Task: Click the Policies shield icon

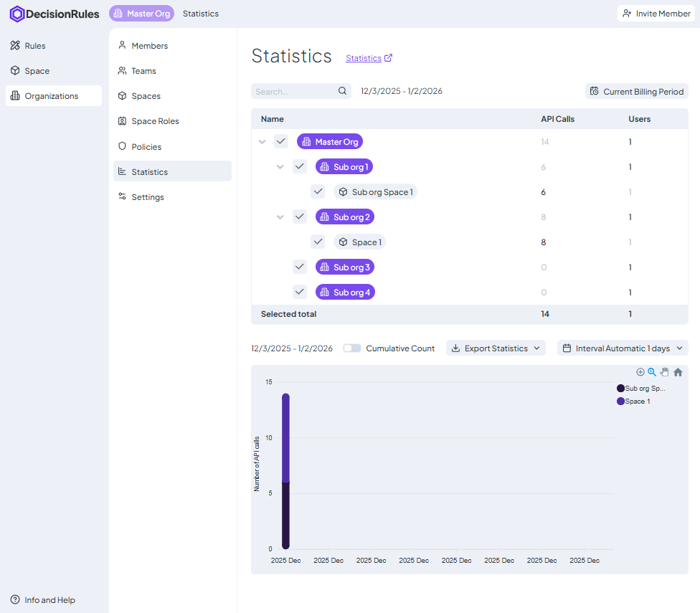Action: coord(123,146)
